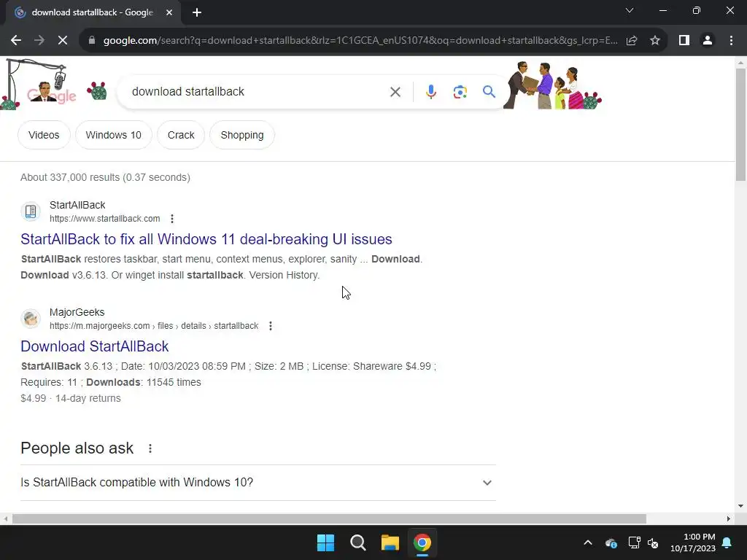The width and height of the screenshot is (747, 560).
Task: Search by image with Lens
Action: (x=460, y=92)
